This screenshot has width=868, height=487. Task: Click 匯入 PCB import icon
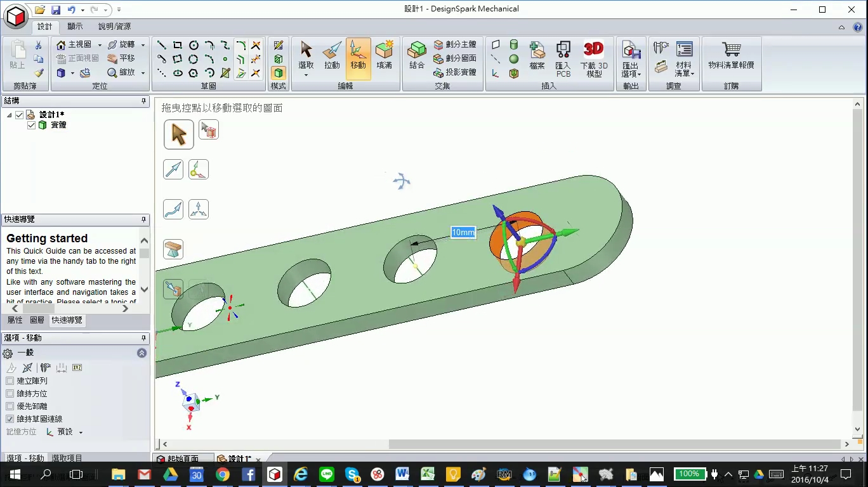click(x=563, y=58)
